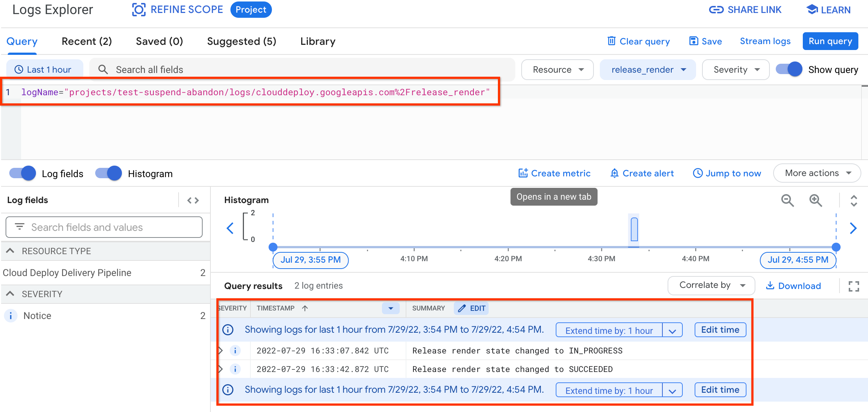Toggle the Histogram switch

pos(109,173)
